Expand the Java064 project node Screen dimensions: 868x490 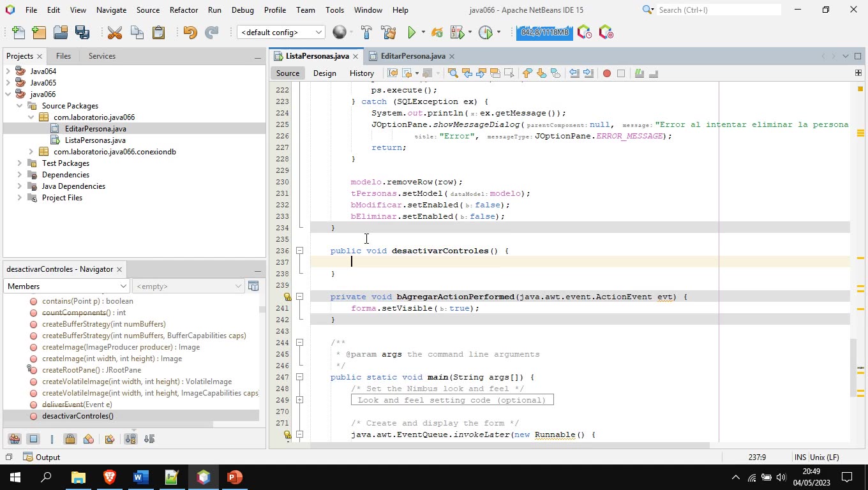tap(8, 71)
